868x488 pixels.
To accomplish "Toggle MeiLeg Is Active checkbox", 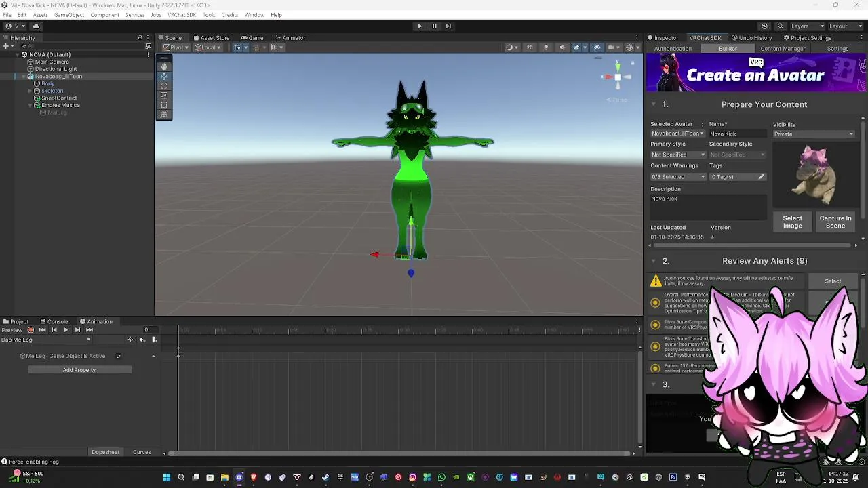I will [x=119, y=356].
